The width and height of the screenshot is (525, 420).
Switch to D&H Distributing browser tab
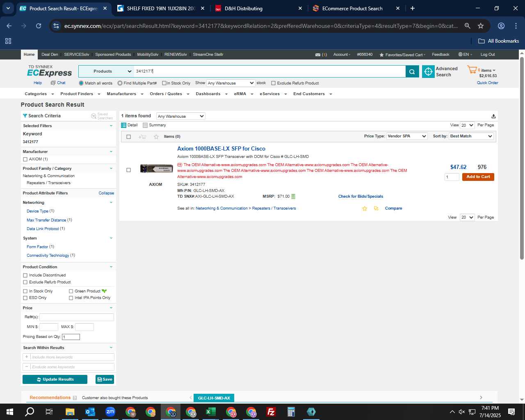(258, 8)
